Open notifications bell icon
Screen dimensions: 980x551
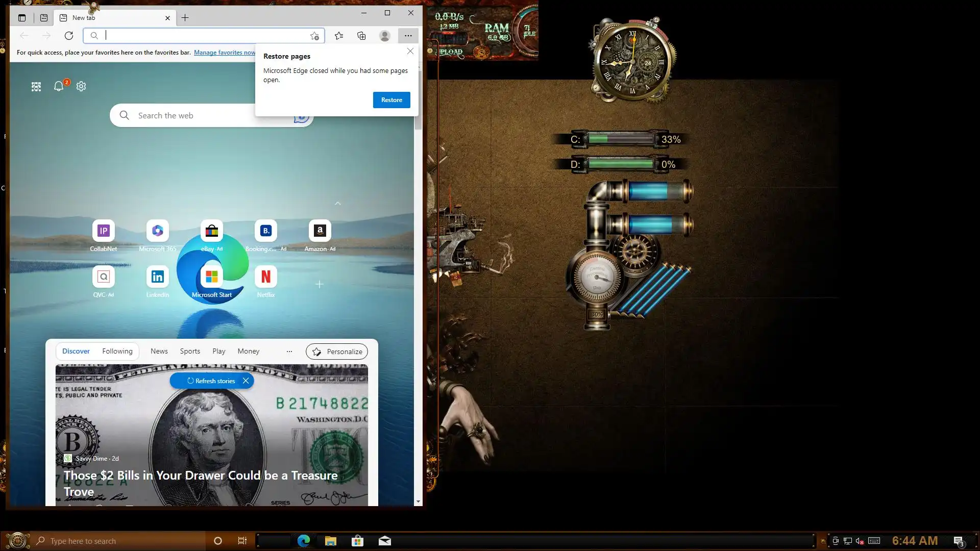pos(59,86)
